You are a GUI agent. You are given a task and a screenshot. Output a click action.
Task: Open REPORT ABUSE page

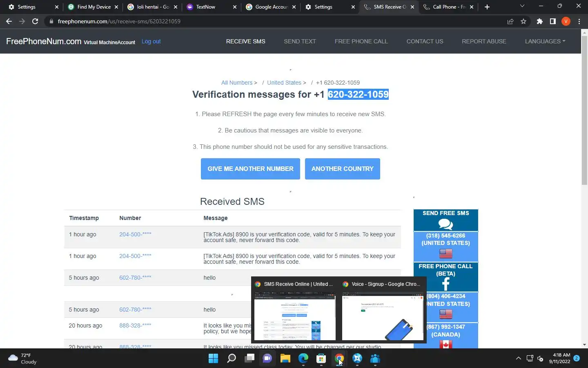484,41
